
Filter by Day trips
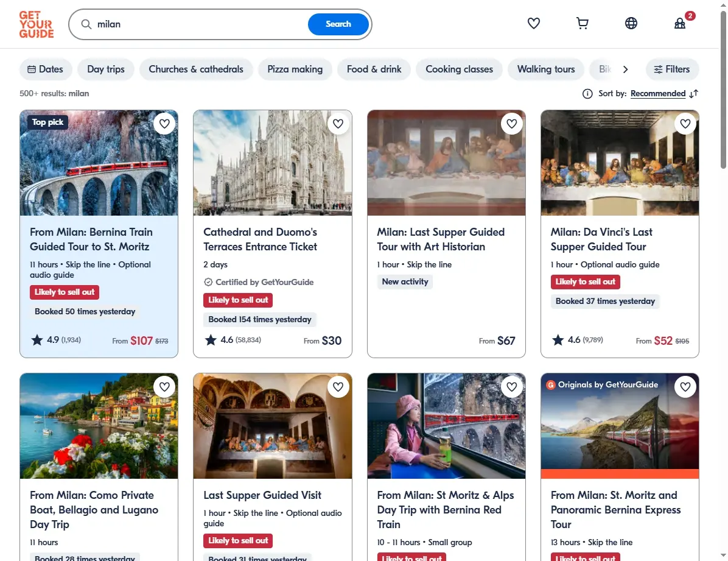tap(106, 69)
